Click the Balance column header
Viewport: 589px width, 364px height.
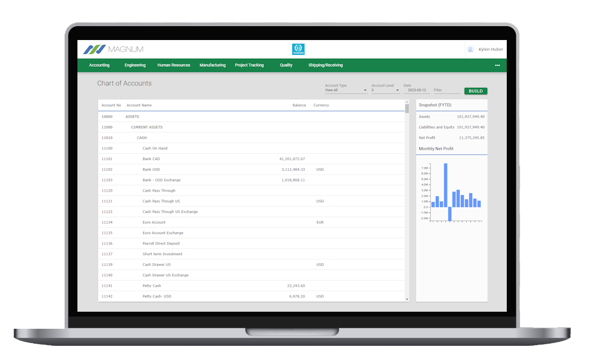coord(300,105)
